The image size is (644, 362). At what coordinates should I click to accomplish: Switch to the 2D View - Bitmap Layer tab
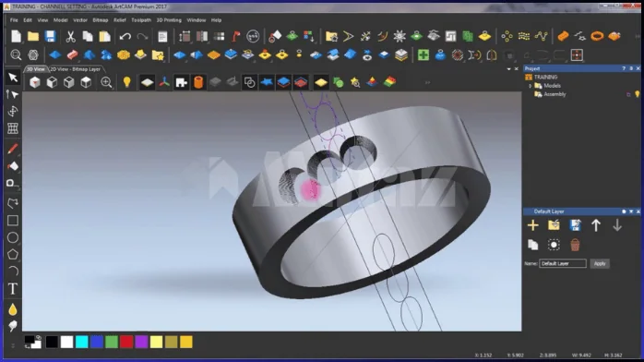75,69
